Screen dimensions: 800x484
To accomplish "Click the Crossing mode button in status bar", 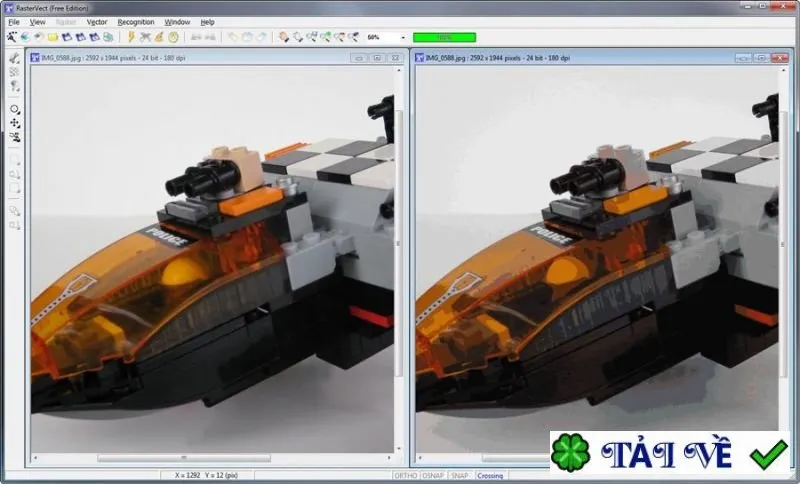I will click(x=490, y=475).
